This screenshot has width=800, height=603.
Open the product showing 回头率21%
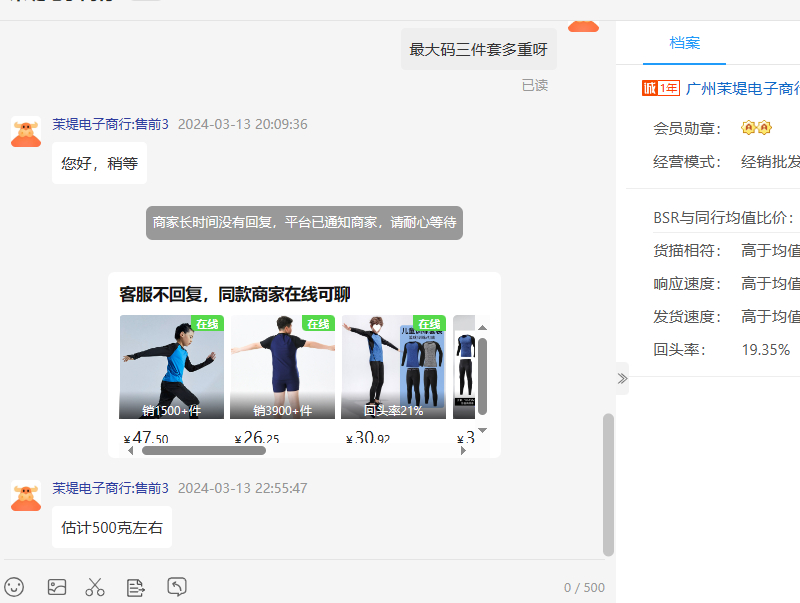click(393, 367)
